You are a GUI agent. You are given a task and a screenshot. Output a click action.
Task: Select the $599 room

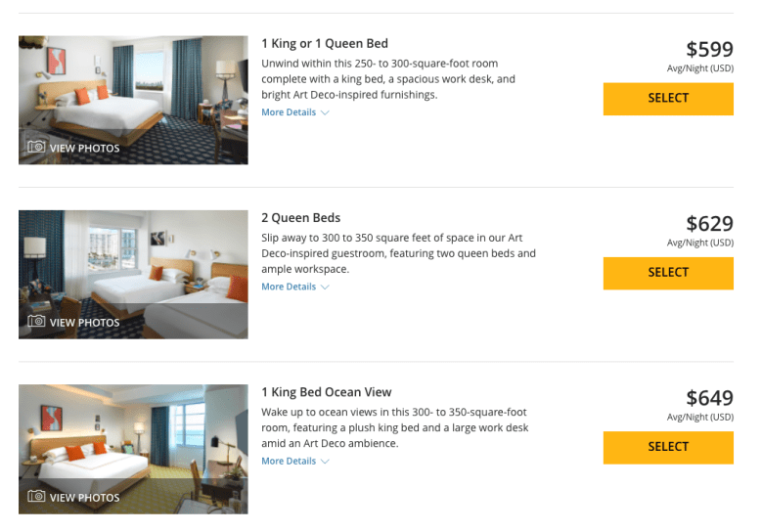668,99
